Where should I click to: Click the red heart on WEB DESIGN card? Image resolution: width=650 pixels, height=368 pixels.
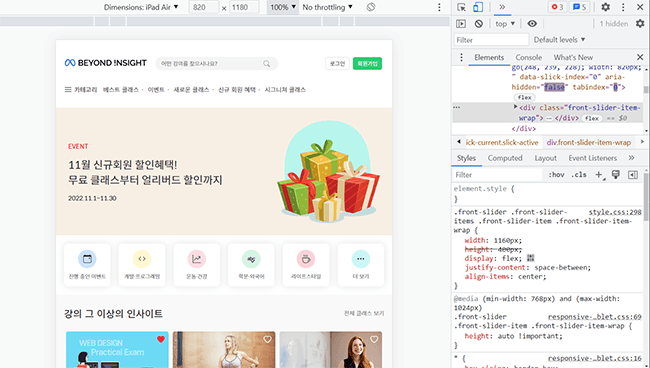coord(161,339)
